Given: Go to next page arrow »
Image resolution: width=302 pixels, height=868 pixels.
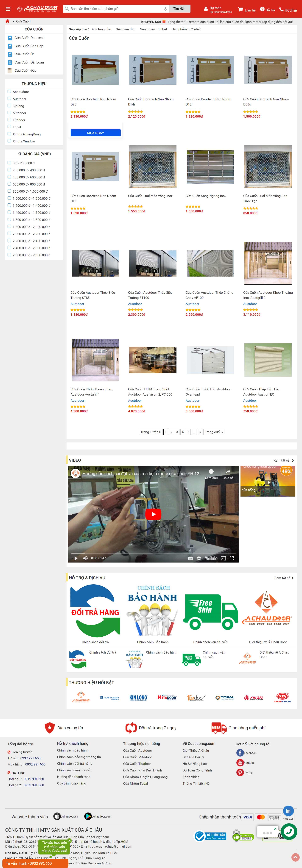Looking at the screenshot, I should (x=200, y=432).
